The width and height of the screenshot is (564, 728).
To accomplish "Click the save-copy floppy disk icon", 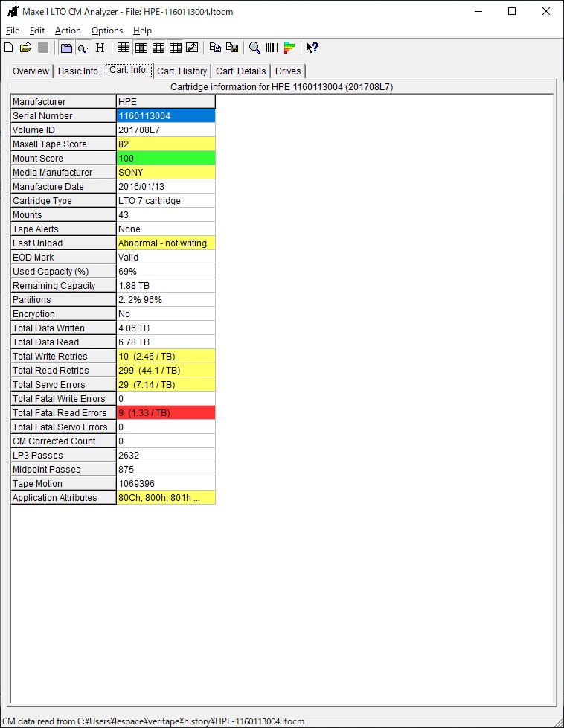I will point(232,48).
